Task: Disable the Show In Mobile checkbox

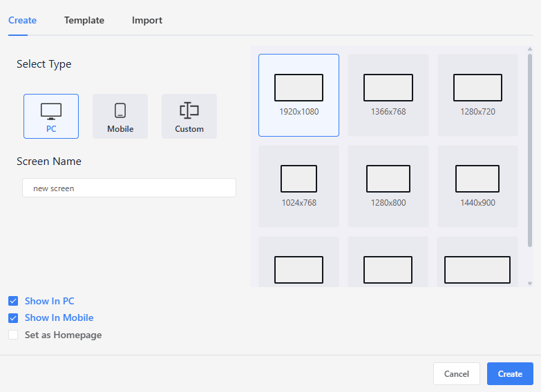Action: [13, 318]
